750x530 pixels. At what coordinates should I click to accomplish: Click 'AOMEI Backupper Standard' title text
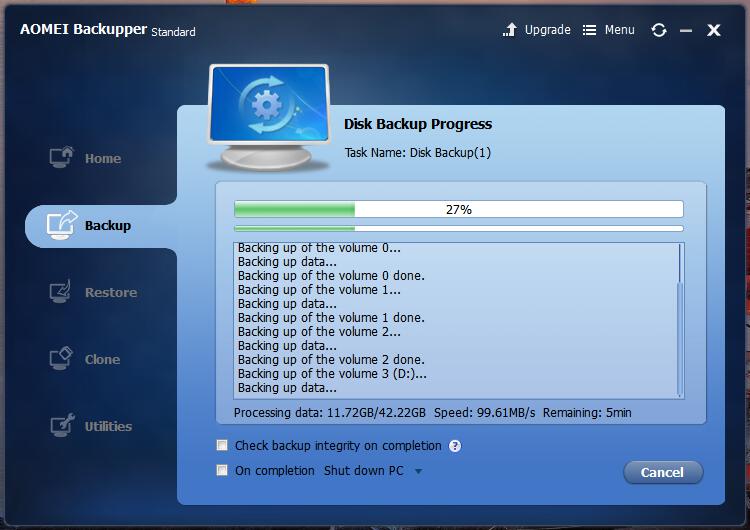[108, 30]
